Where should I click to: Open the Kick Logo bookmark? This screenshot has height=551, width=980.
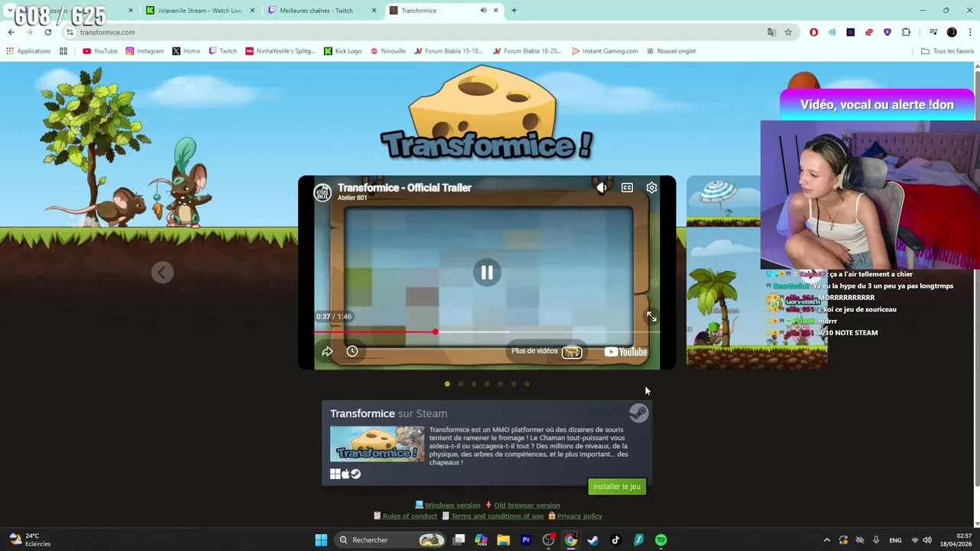click(342, 51)
